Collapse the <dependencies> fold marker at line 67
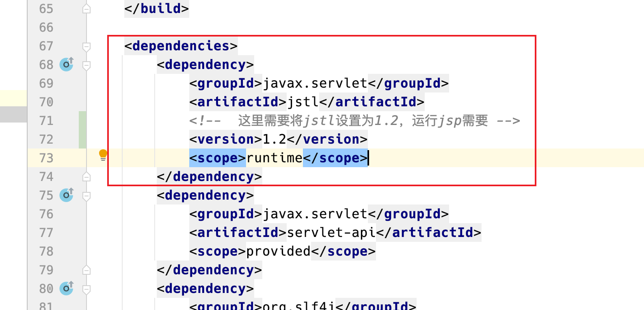The height and width of the screenshot is (310, 644). 86,47
